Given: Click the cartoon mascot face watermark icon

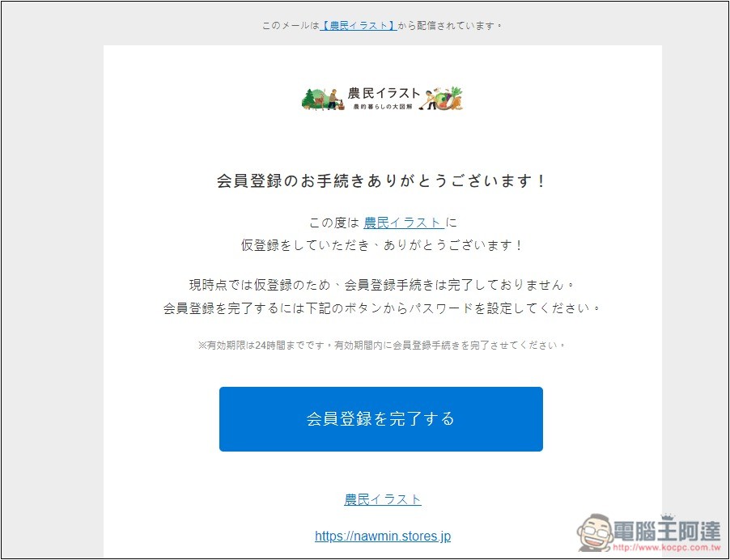Looking at the screenshot, I should 598,531.
